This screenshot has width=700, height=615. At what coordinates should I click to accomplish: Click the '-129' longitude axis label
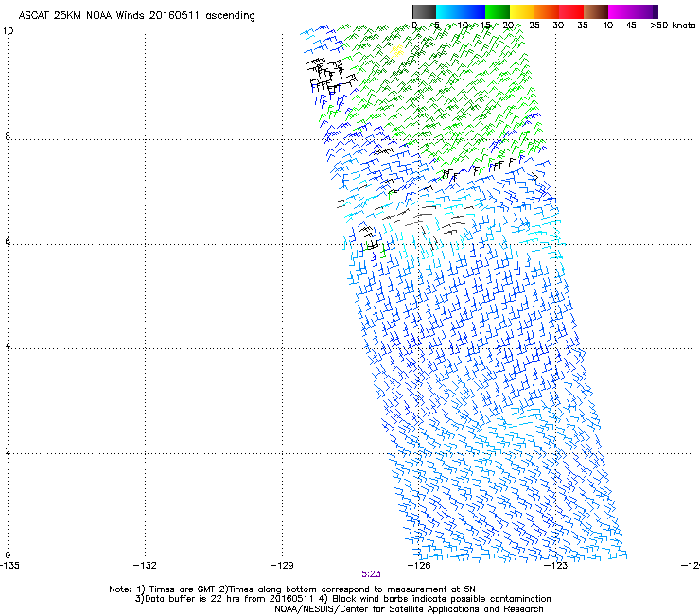pos(282,566)
